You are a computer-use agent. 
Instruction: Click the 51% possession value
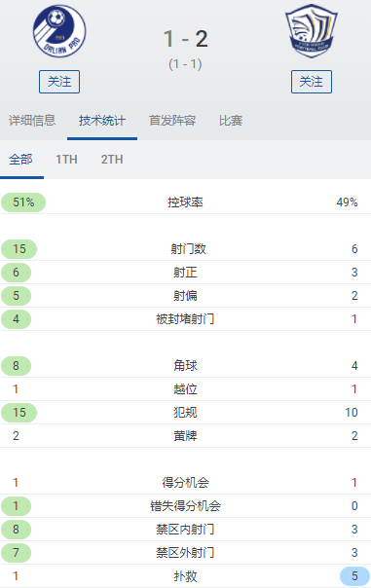(23, 202)
